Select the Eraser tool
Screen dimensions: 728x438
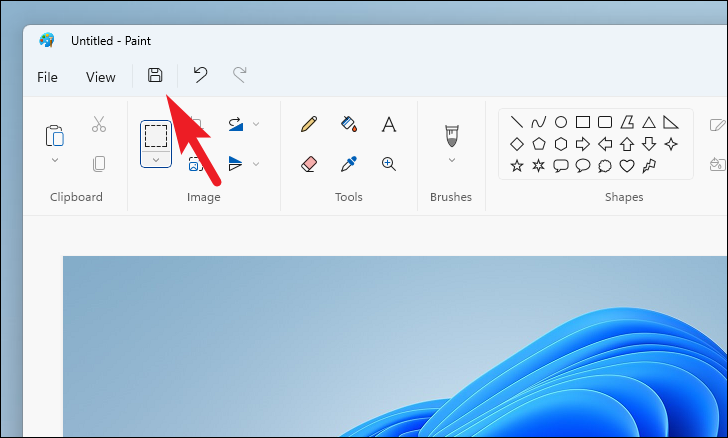309,164
